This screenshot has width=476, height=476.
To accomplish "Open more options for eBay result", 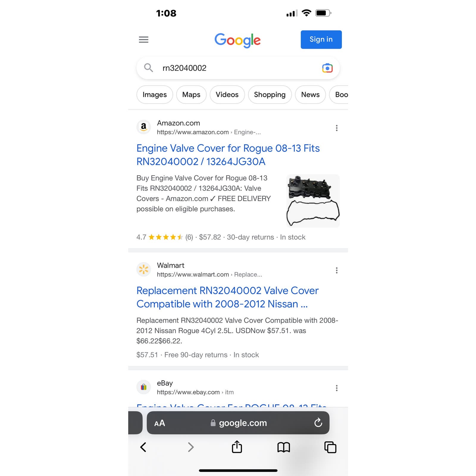I will (336, 388).
